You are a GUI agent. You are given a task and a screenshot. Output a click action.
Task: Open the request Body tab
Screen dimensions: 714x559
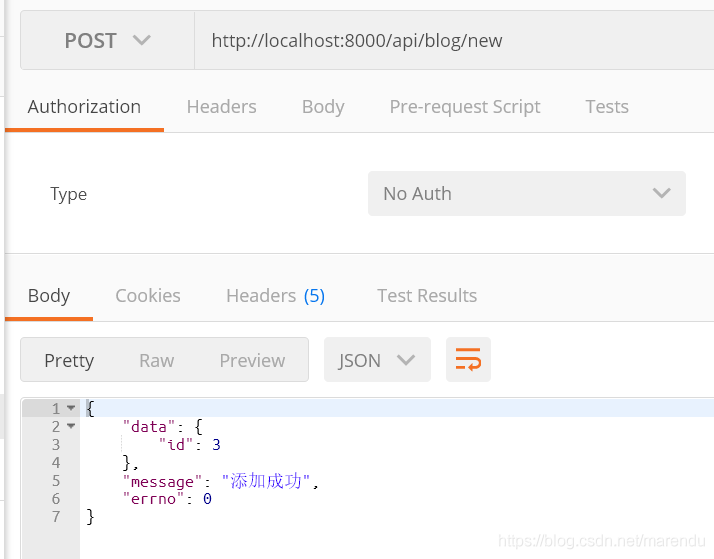pos(323,107)
